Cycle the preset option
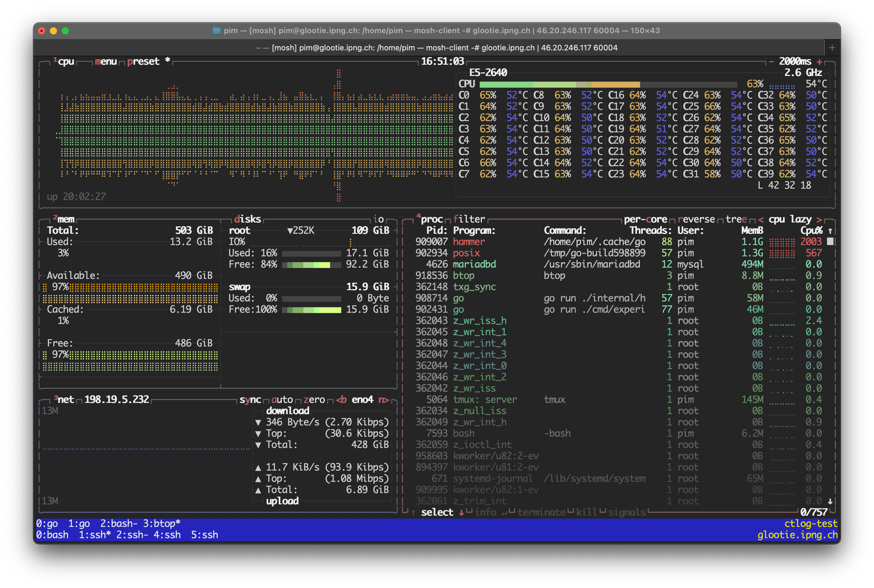Screen dimensions: 874x588 143,61
